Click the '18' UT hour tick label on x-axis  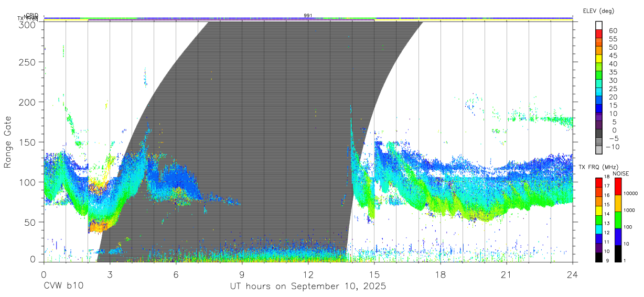pyautogui.click(x=441, y=274)
